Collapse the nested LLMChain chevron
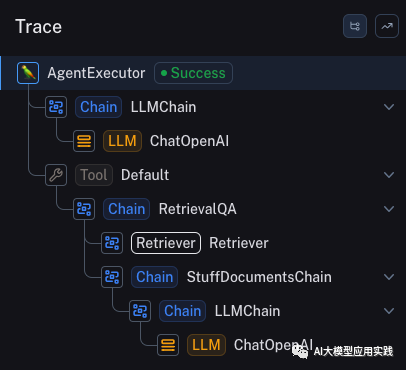406x370 pixels. coord(389,311)
